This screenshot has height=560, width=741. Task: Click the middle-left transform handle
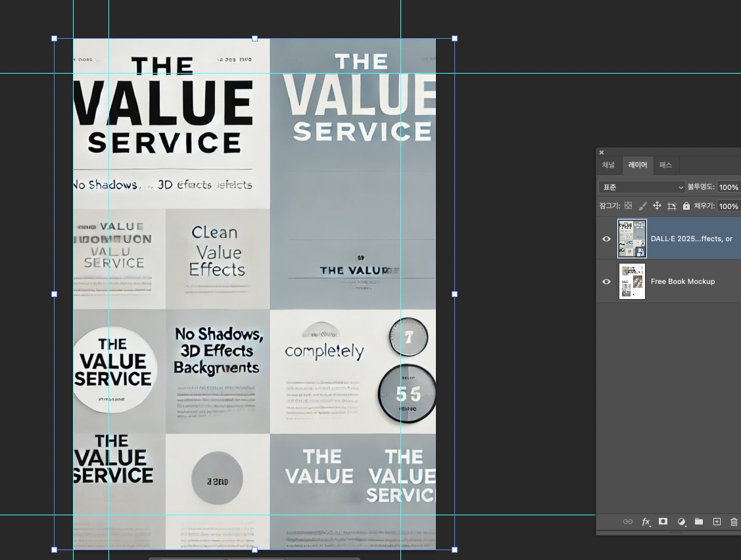[55, 294]
